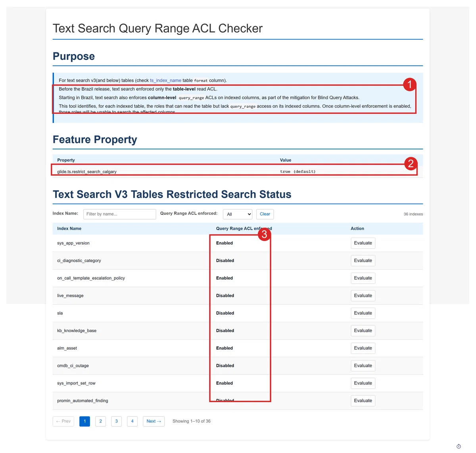476x453 pixels.
Task: Click the Next page button
Action: [x=154, y=421]
